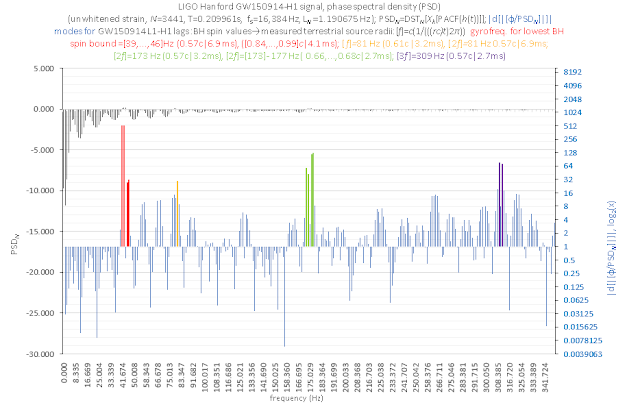Viewport: 640px width, 407px height.
Task: Select the 'frequency (Hz)' x-axis title
Action: [296, 398]
